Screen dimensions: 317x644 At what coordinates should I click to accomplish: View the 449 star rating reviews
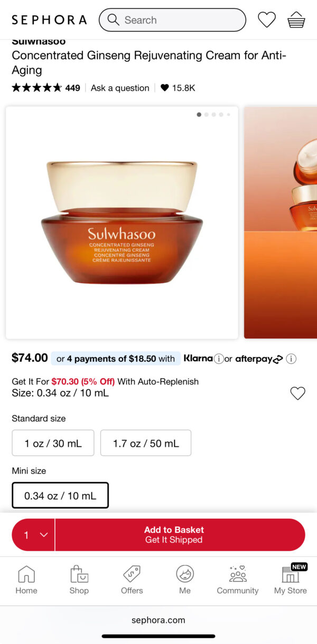(46, 88)
